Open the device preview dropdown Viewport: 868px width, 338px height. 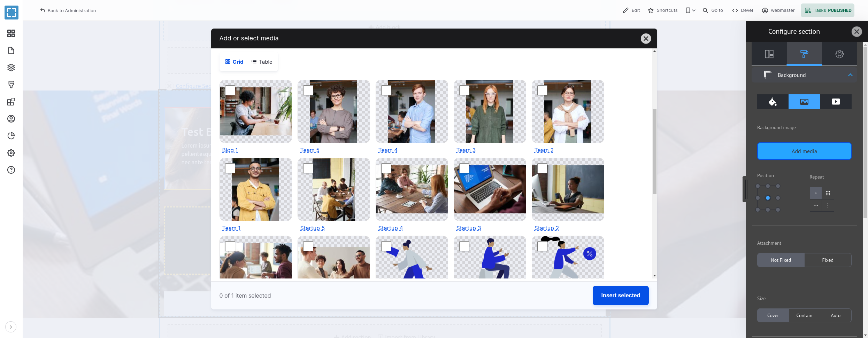click(x=690, y=10)
